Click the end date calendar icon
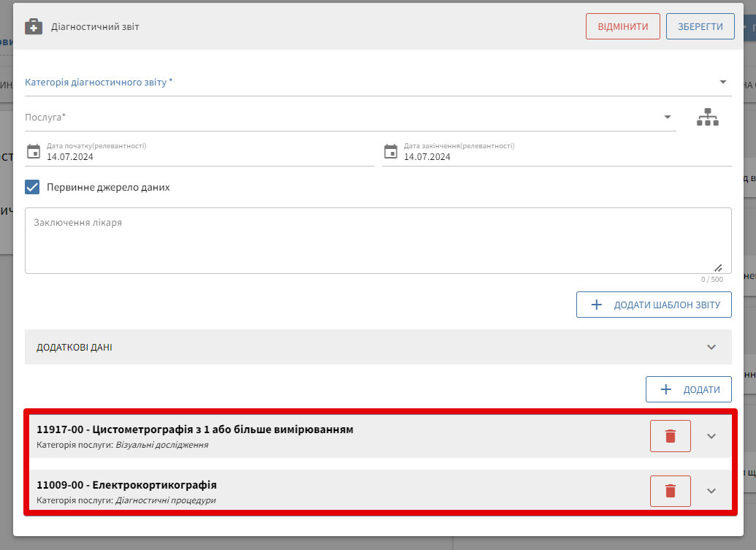 pyautogui.click(x=391, y=151)
